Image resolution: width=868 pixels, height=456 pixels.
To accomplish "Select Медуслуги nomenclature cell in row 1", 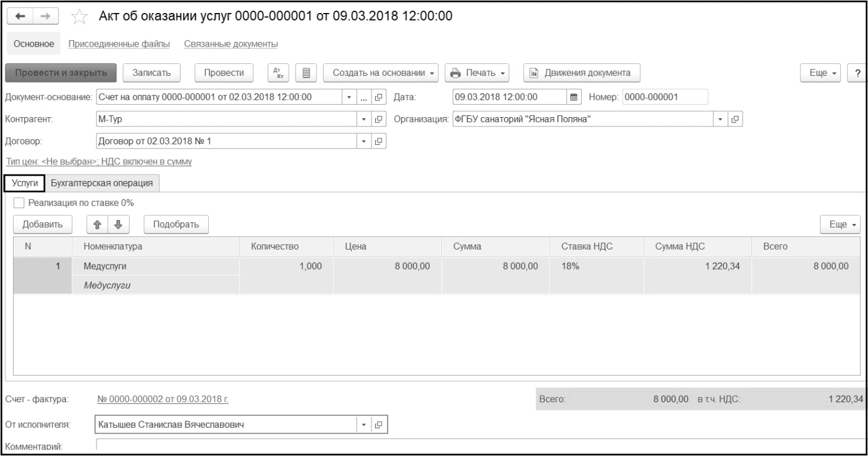I will pos(156,267).
